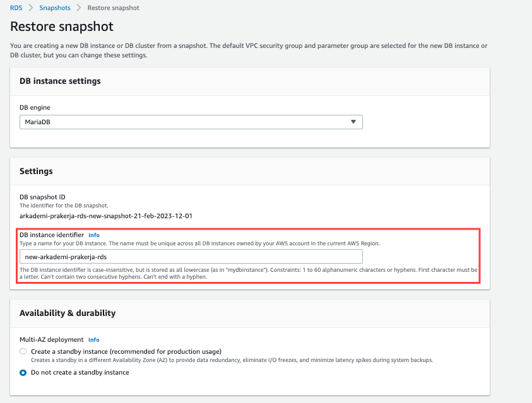Click the DB engine field label
The image size is (532, 403).
click(35, 108)
